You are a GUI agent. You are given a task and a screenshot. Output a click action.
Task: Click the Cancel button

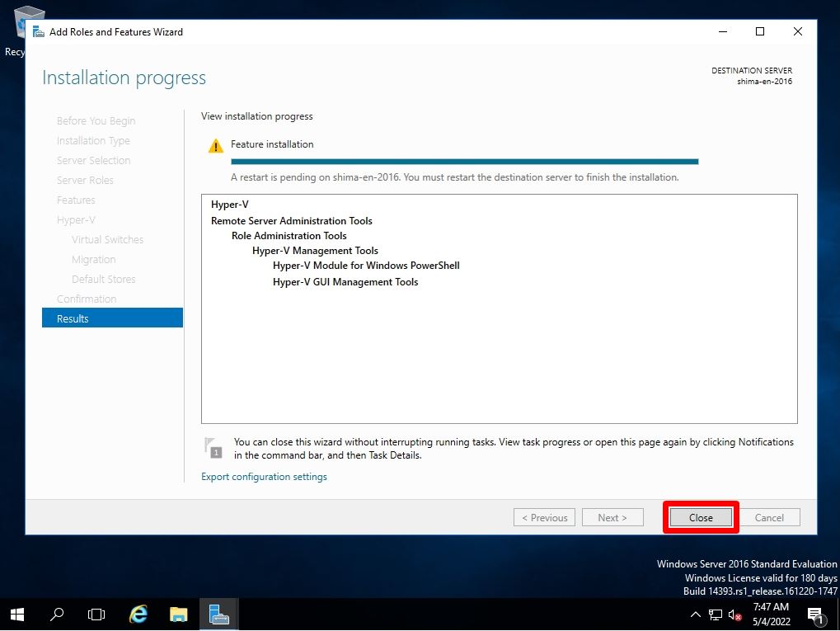(769, 517)
